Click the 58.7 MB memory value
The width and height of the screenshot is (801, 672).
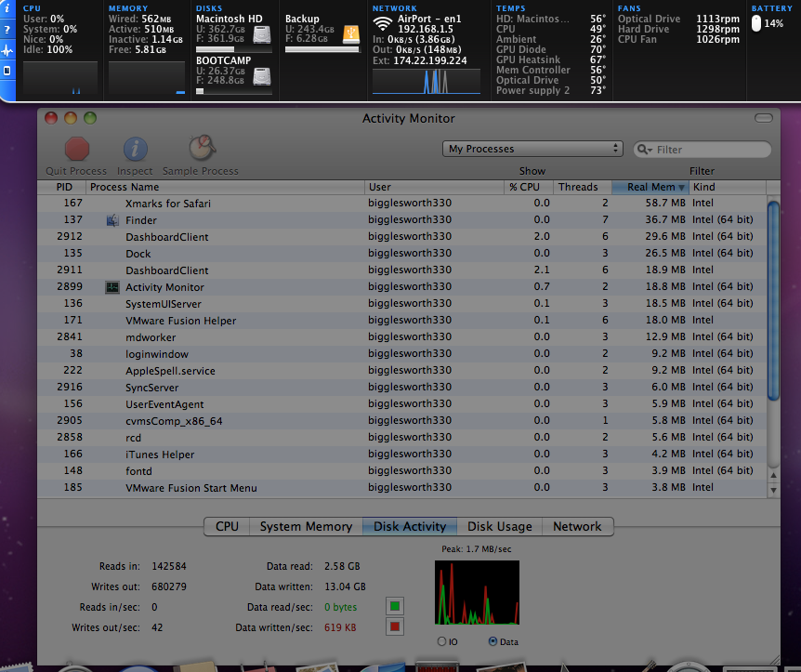coord(665,203)
